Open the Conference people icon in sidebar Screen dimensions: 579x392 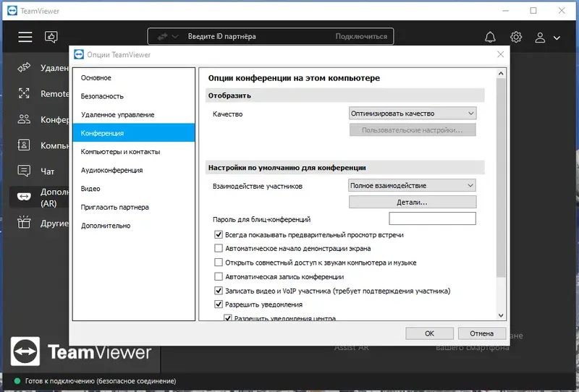(x=24, y=119)
